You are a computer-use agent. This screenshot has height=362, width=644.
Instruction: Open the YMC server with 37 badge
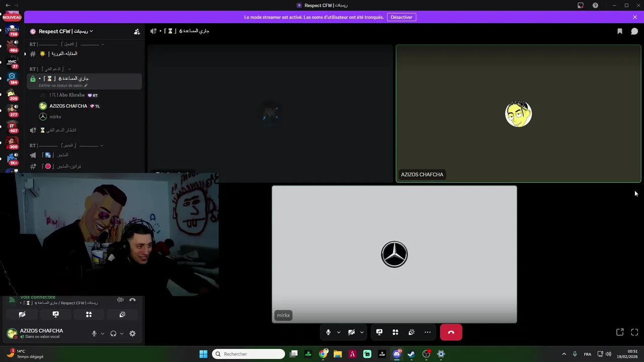12,62
